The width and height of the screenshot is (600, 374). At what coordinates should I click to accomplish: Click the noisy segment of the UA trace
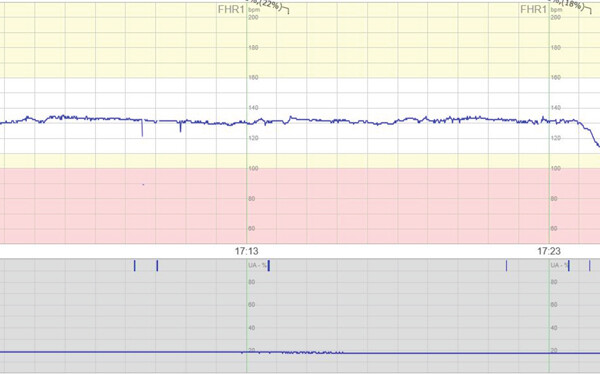pyautogui.click(x=312, y=352)
